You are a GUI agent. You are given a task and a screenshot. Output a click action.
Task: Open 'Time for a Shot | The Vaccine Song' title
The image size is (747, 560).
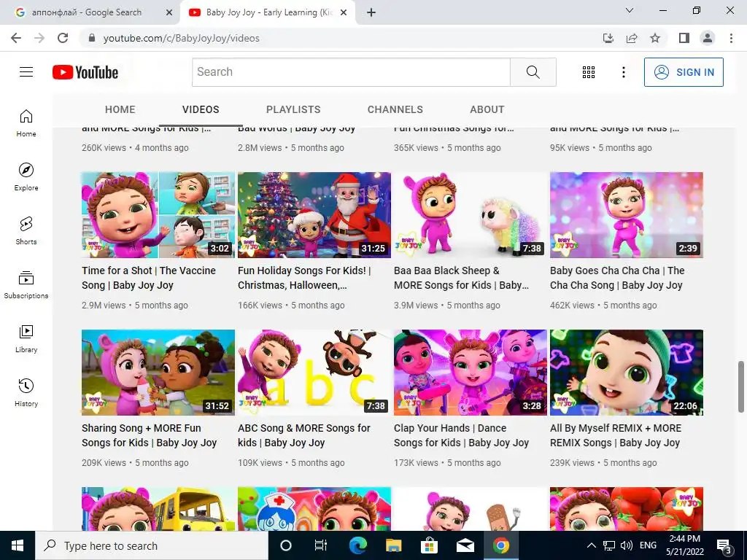coord(149,278)
